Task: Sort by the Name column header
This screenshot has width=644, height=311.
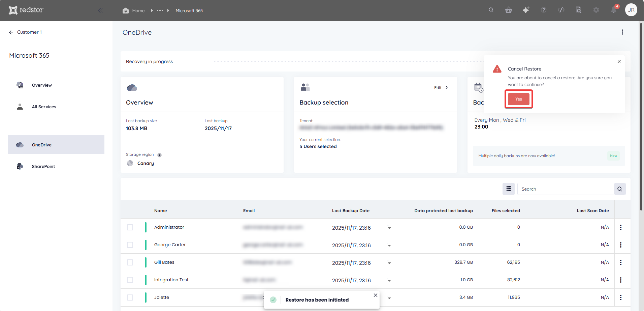Action: pos(161,210)
